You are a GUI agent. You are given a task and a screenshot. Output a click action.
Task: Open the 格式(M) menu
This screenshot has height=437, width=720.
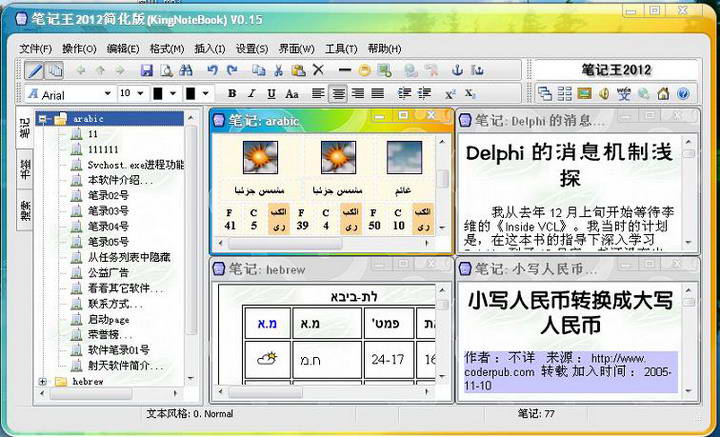[167, 49]
